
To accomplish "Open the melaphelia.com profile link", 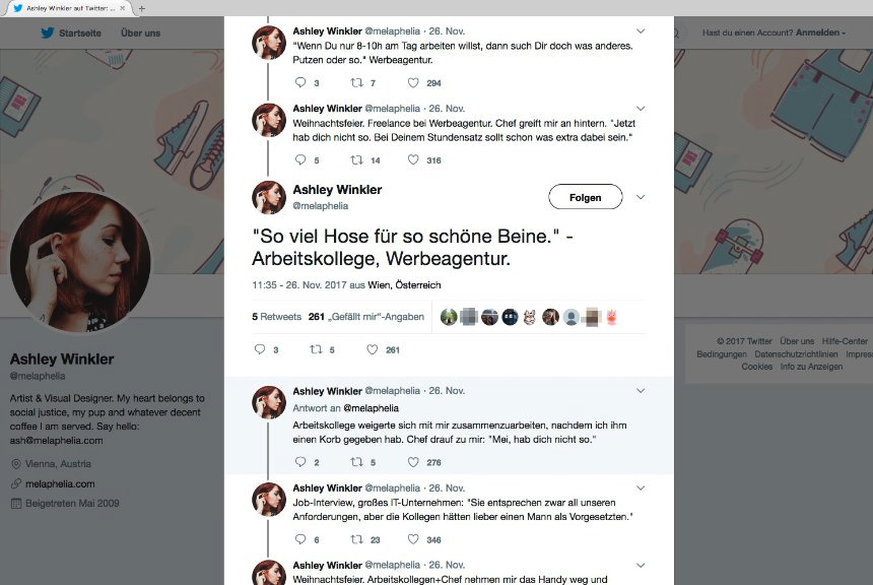I will click(60, 484).
